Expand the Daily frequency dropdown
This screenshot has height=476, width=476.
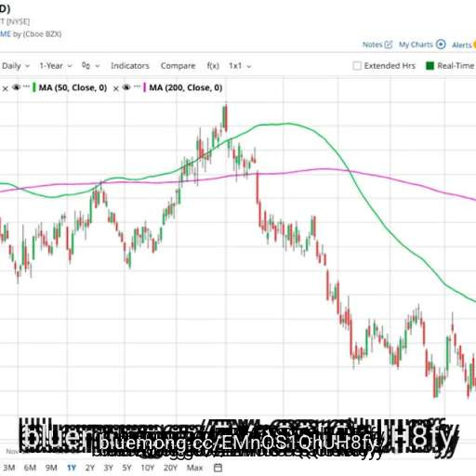pos(16,66)
